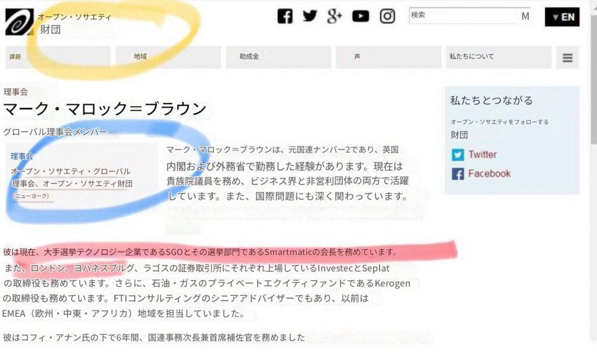Image resolution: width=597 pixels, height=364 pixels.
Task: Open the Google Plus icon in header
Action: click(334, 16)
